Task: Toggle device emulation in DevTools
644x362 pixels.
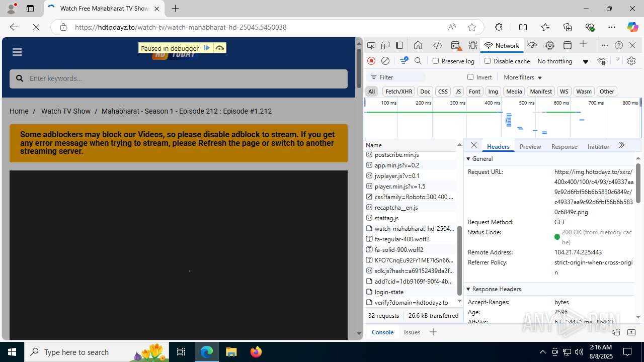Action: 385,45
